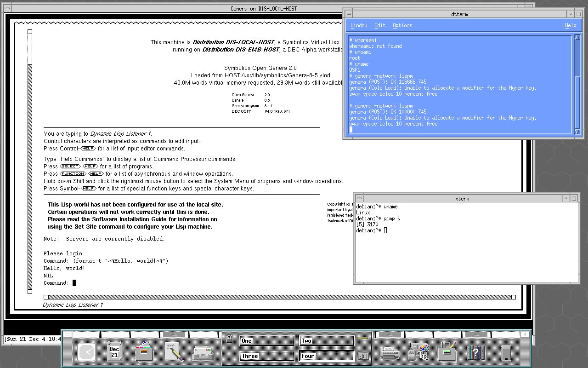588x368 pixels.
Task: Open the Help menu in dtterm
Action: [570, 26]
